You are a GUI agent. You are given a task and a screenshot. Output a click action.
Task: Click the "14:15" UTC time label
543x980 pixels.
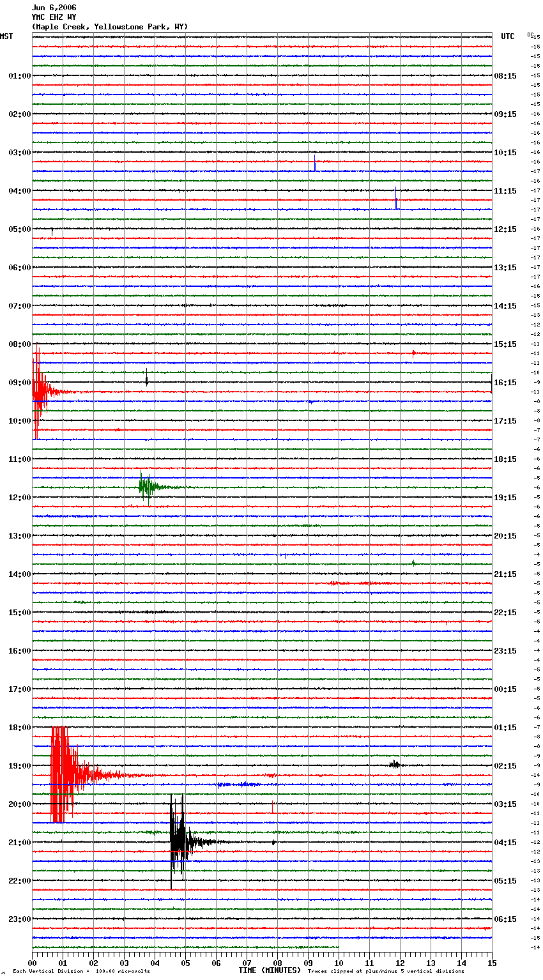click(505, 306)
